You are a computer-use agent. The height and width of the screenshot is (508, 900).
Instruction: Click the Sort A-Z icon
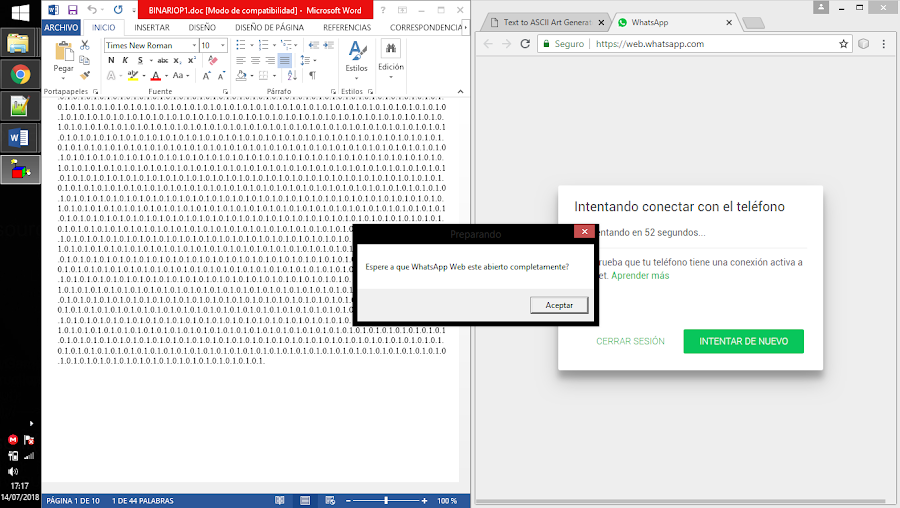coord(292,75)
